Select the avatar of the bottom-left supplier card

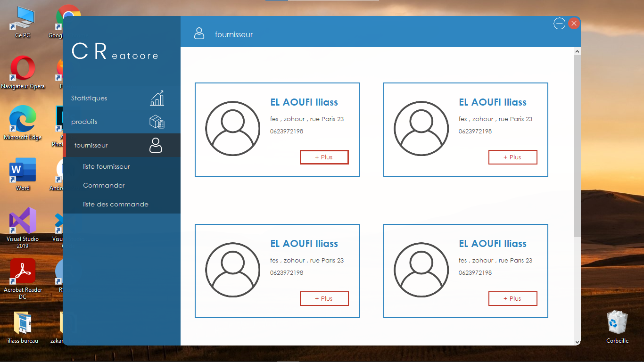pos(232,270)
